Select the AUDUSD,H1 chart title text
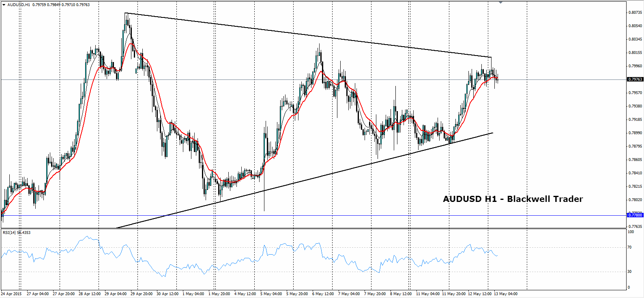This screenshot has width=644, height=298. click(19, 5)
